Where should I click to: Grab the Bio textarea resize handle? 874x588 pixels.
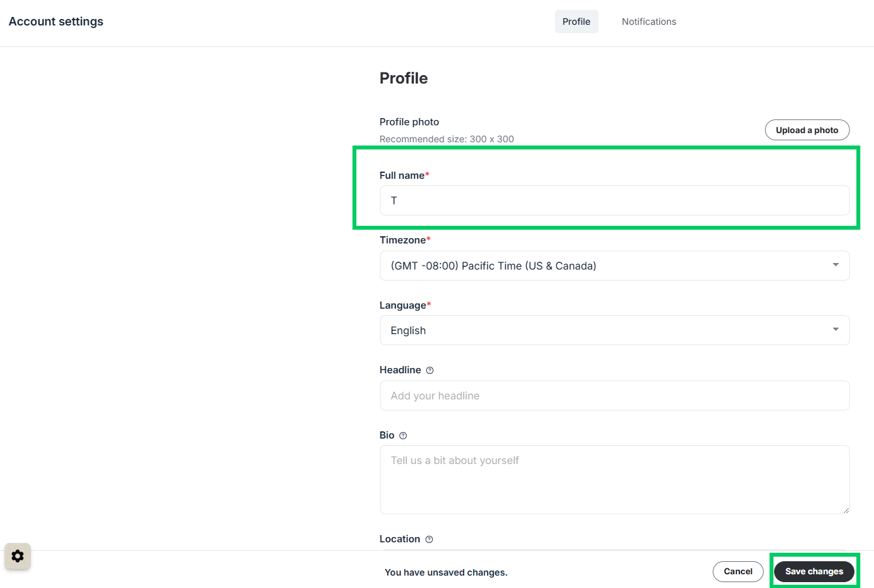coord(845,510)
